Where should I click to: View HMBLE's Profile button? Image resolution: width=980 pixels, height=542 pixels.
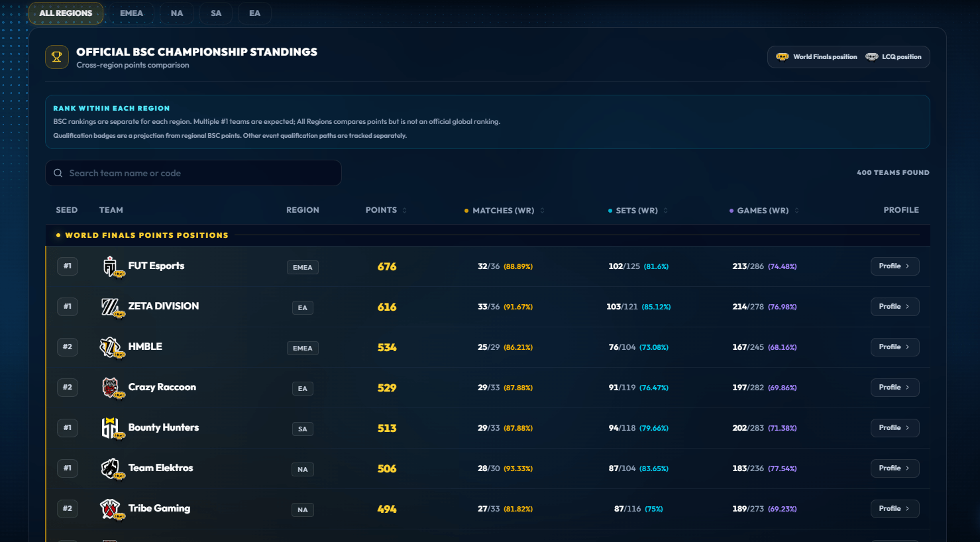click(x=895, y=347)
